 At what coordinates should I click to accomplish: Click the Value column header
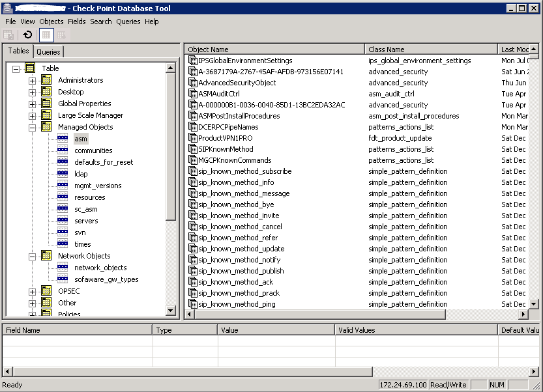click(x=276, y=329)
